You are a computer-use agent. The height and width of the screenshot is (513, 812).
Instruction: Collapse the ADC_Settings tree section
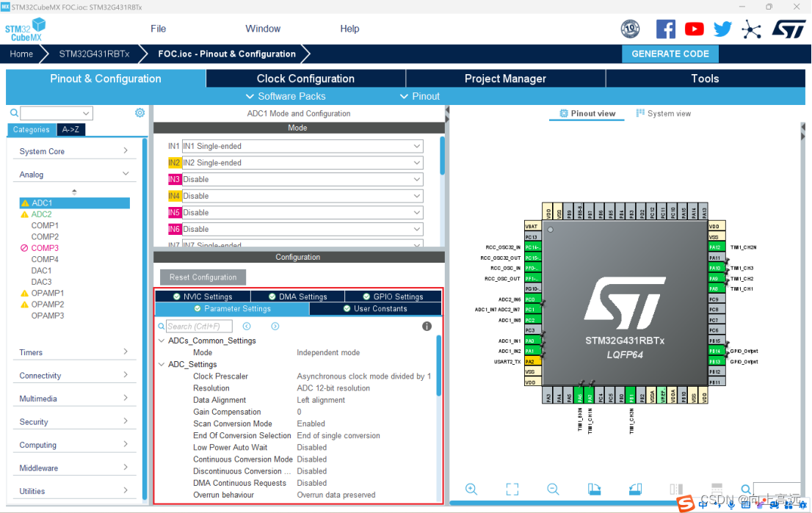(x=162, y=364)
